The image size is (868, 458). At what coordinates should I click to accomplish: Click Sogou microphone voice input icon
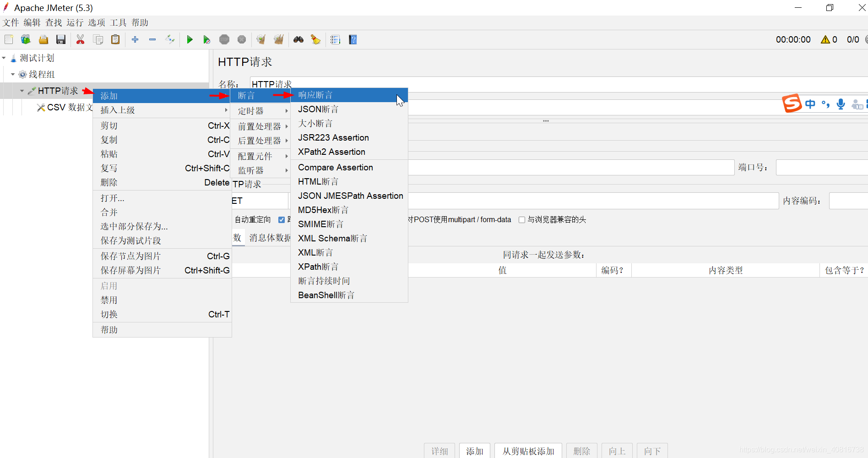pyautogui.click(x=841, y=104)
